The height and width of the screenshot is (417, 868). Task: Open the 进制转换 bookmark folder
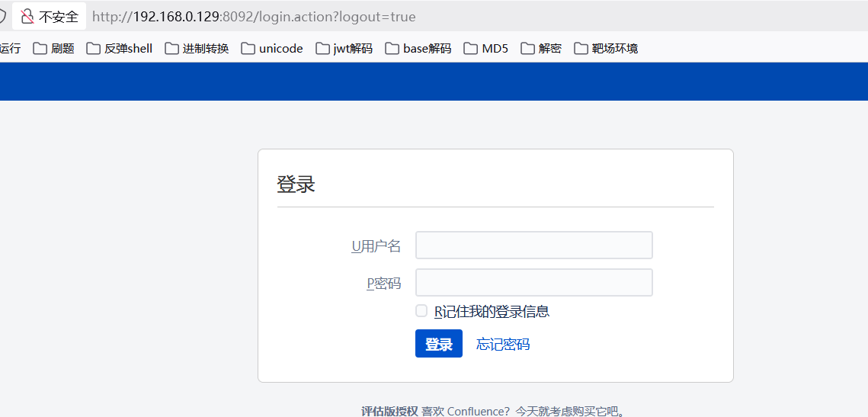197,49
